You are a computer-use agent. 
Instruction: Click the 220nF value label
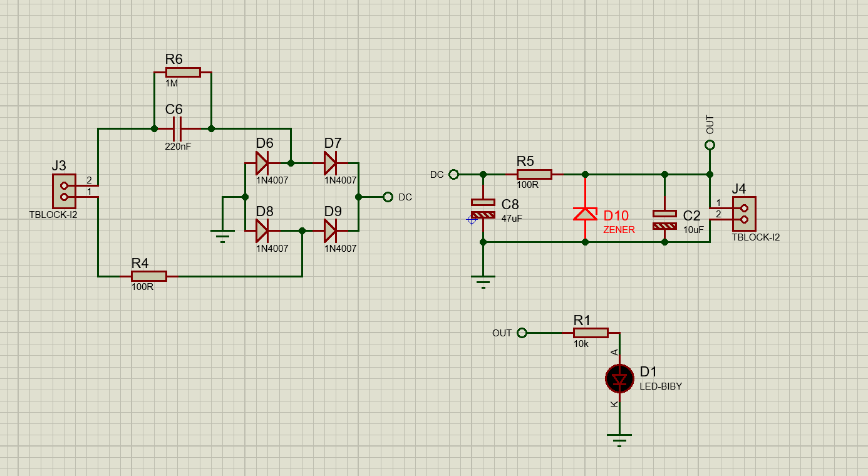(x=178, y=147)
